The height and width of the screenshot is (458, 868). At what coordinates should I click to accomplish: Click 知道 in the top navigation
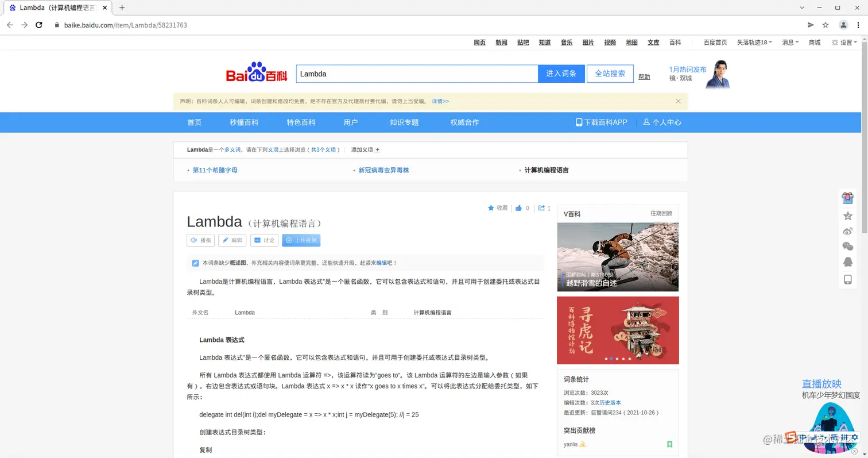coord(545,43)
